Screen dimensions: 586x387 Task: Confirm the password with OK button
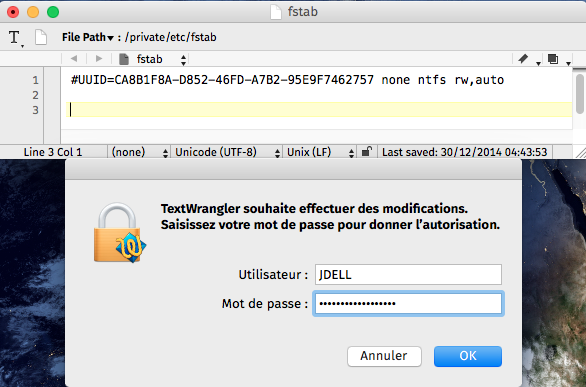468,356
